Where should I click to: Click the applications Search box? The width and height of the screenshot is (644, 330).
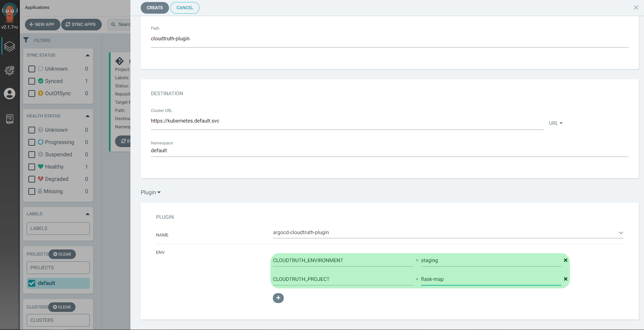(x=119, y=25)
